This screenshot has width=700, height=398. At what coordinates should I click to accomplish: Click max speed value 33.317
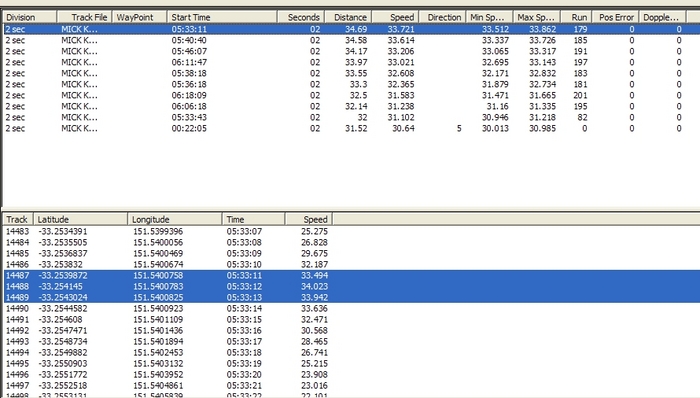(x=542, y=51)
